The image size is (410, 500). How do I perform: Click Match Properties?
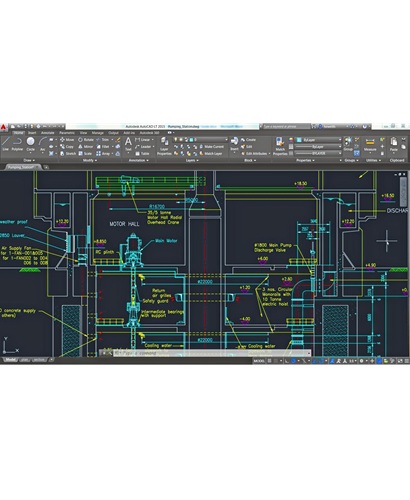tap(280, 146)
